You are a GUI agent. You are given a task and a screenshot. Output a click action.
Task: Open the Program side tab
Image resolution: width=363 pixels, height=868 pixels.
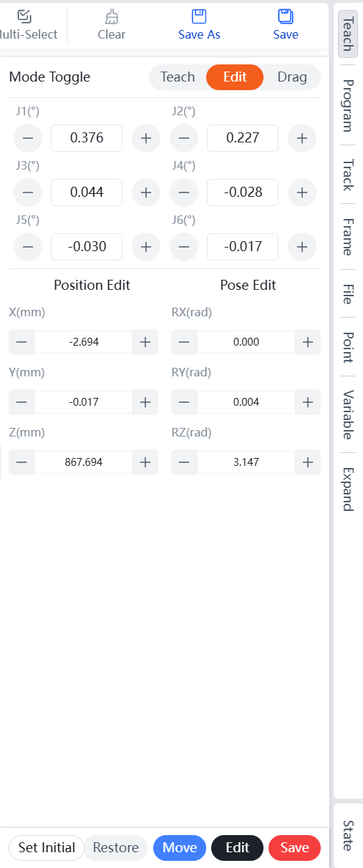[x=348, y=106]
